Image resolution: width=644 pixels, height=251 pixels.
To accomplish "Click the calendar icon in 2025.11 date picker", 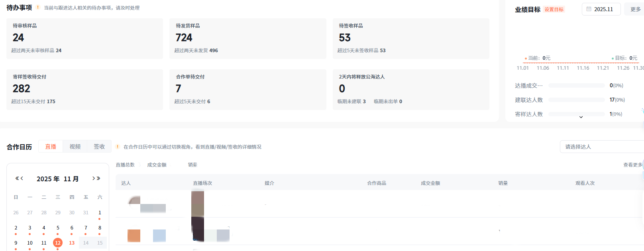I will (589, 9).
